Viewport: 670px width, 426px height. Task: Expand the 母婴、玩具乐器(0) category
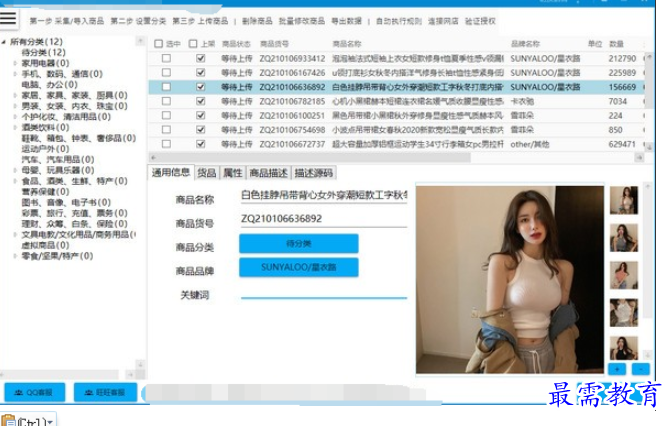[15, 170]
